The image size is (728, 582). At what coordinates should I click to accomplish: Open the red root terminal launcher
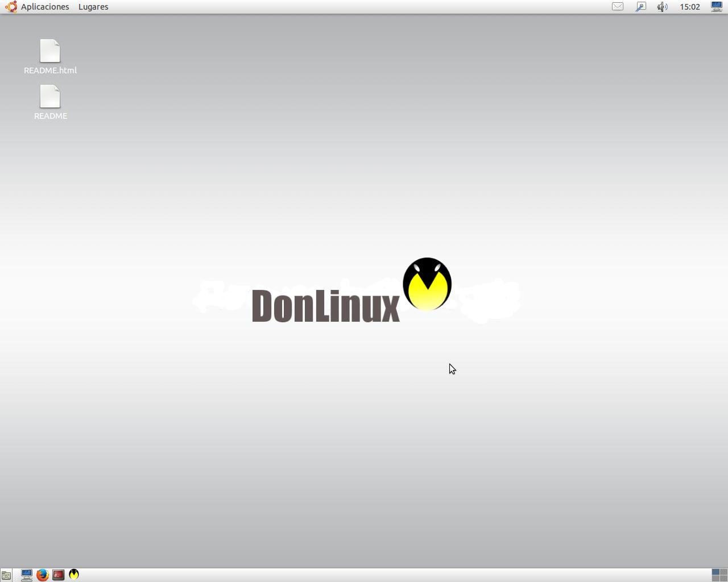tap(58, 575)
